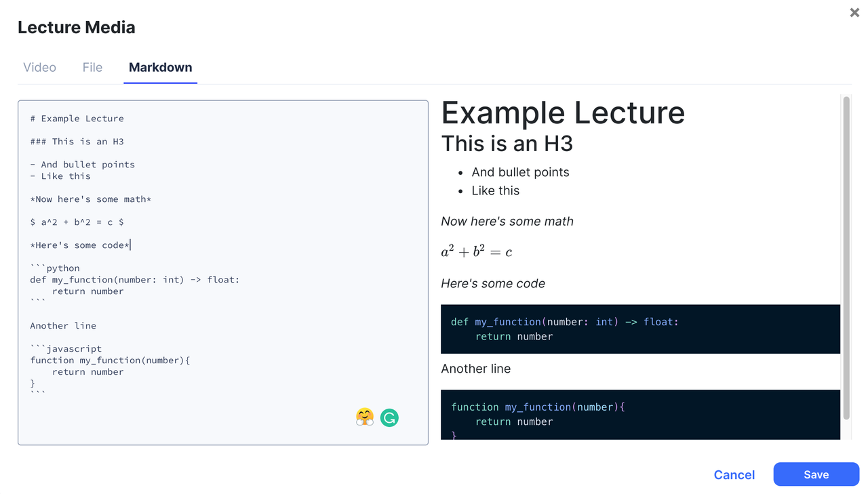Click "- And bullet points" in the editor

point(83,165)
